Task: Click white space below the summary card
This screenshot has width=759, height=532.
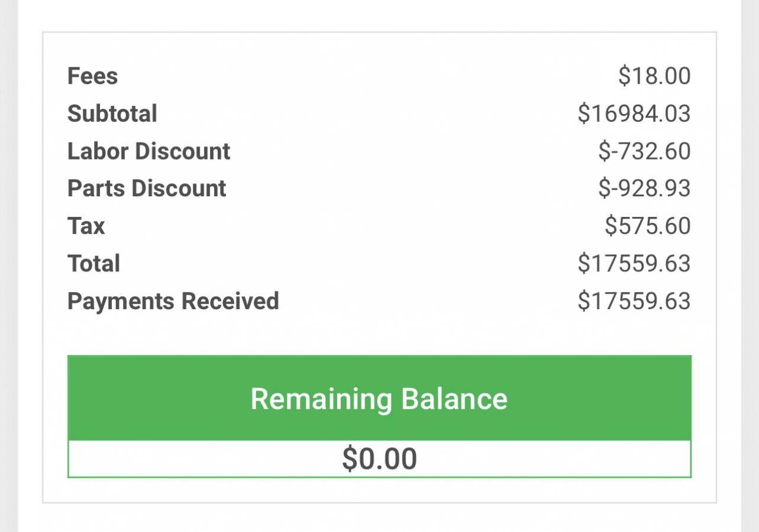Action: (x=379, y=518)
